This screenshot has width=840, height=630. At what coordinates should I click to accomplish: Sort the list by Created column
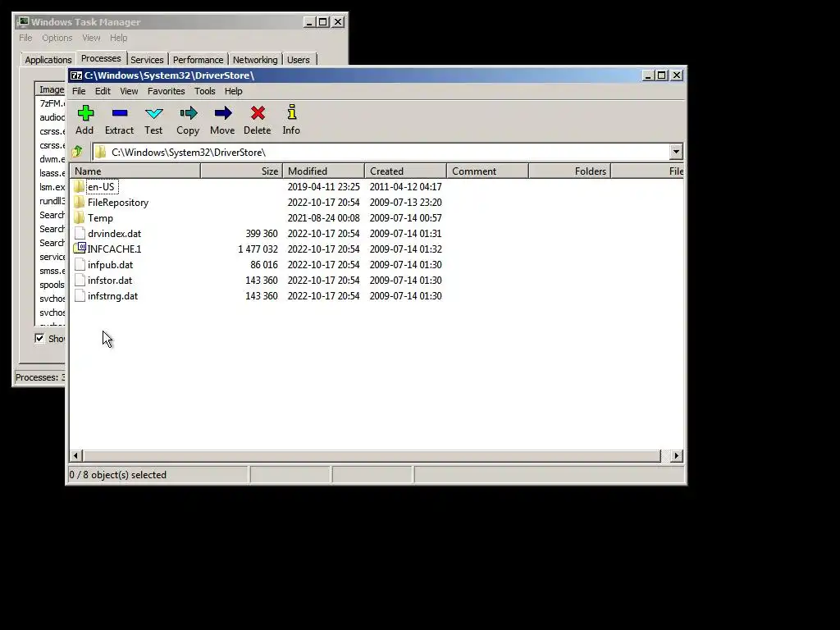pyautogui.click(x=405, y=171)
